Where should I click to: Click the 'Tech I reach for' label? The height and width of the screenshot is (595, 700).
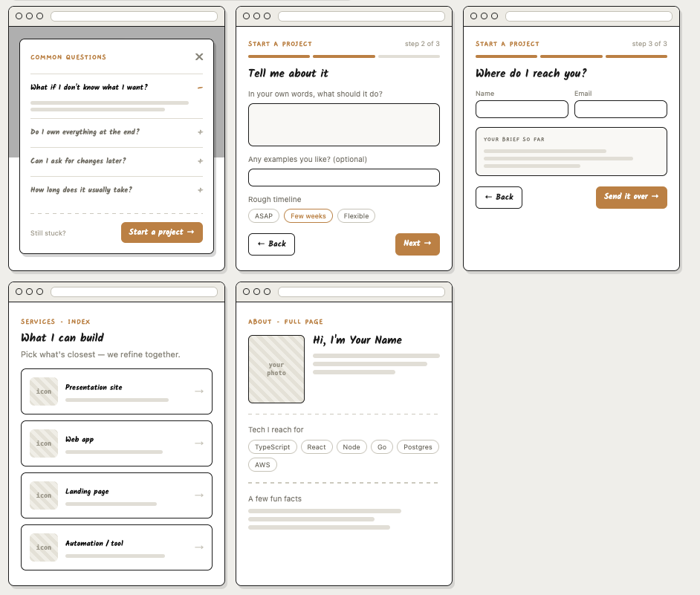click(276, 429)
